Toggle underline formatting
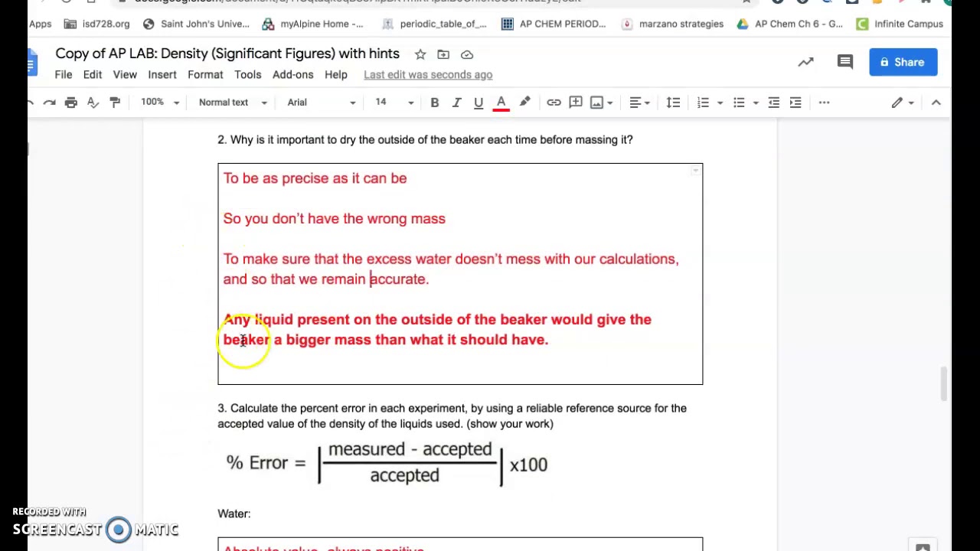This screenshot has height=551, width=980. (x=479, y=103)
